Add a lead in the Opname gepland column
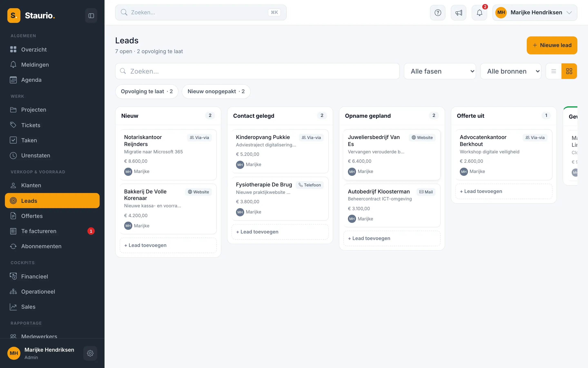The height and width of the screenshot is (368, 588). tap(392, 239)
